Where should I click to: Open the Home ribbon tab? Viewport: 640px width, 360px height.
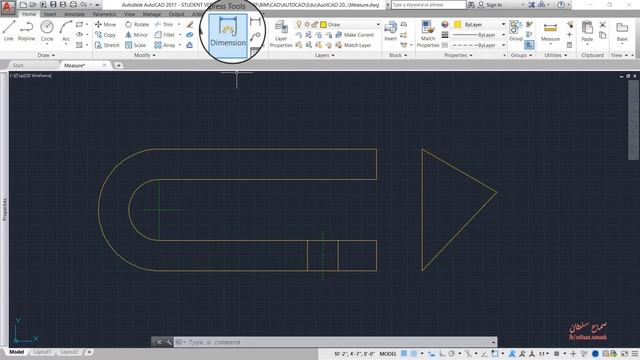pos(29,14)
